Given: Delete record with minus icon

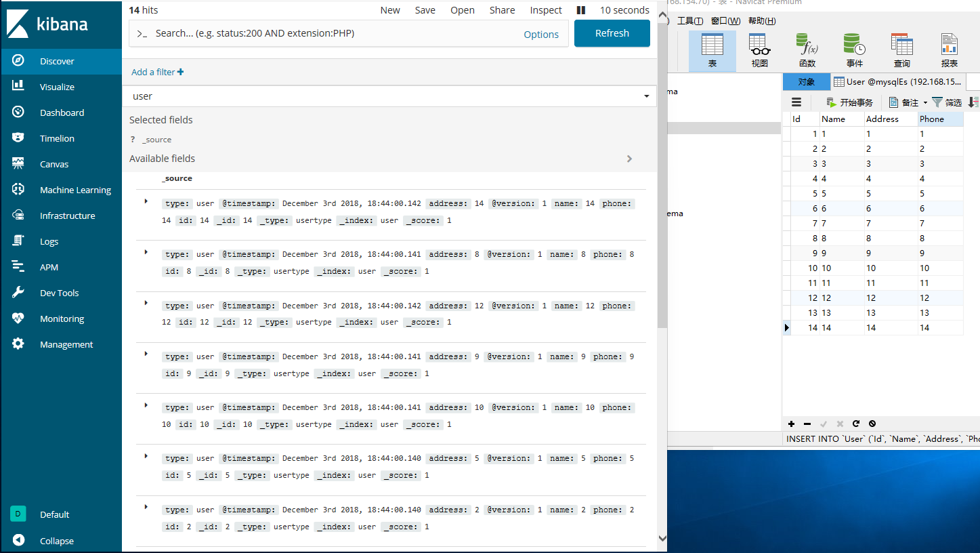Looking at the screenshot, I should 807,424.
